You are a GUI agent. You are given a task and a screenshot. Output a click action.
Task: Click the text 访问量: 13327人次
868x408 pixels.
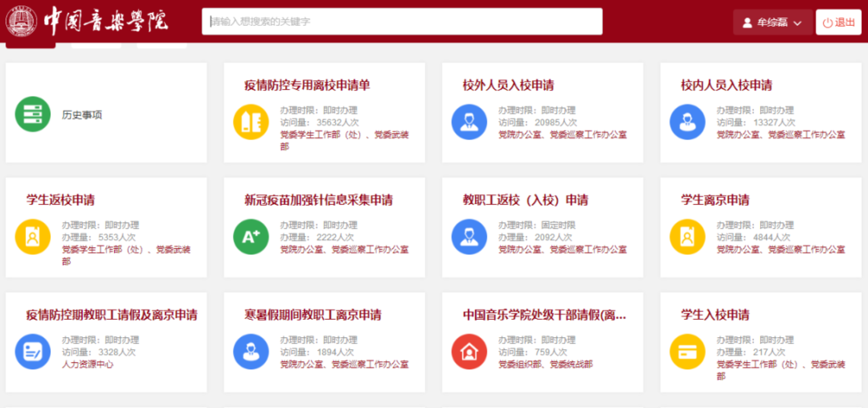[756, 122]
